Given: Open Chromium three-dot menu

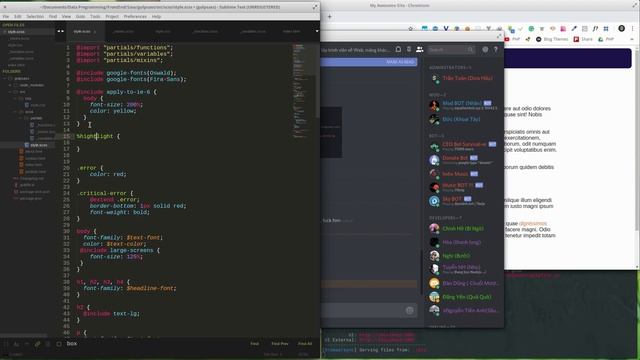Looking at the screenshot, I should click(633, 28).
